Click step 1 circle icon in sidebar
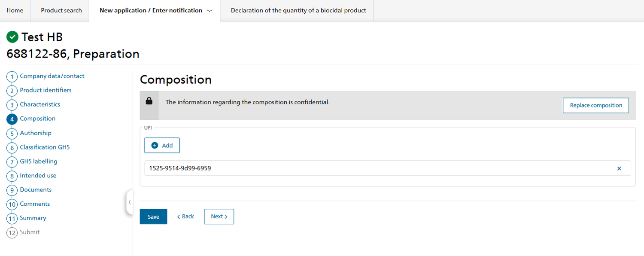The height and width of the screenshot is (256, 644). pyautogui.click(x=12, y=77)
